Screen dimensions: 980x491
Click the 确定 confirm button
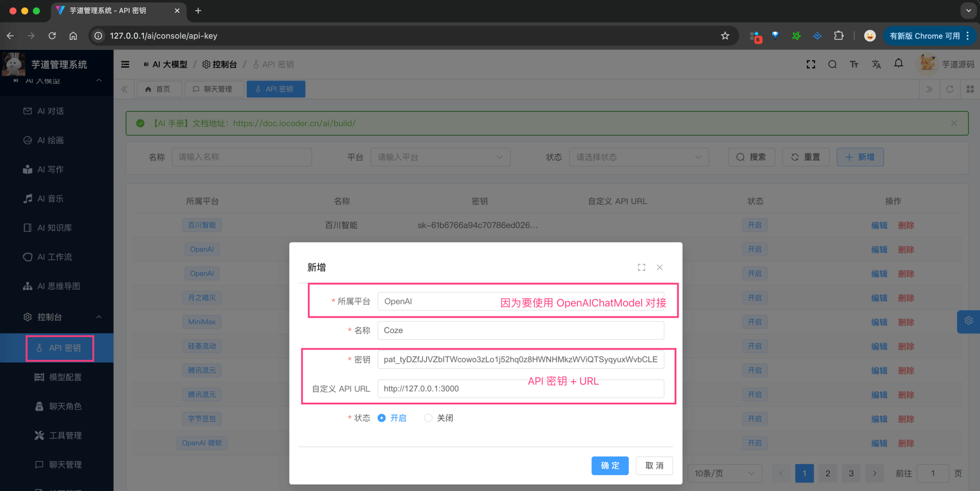(610, 465)
